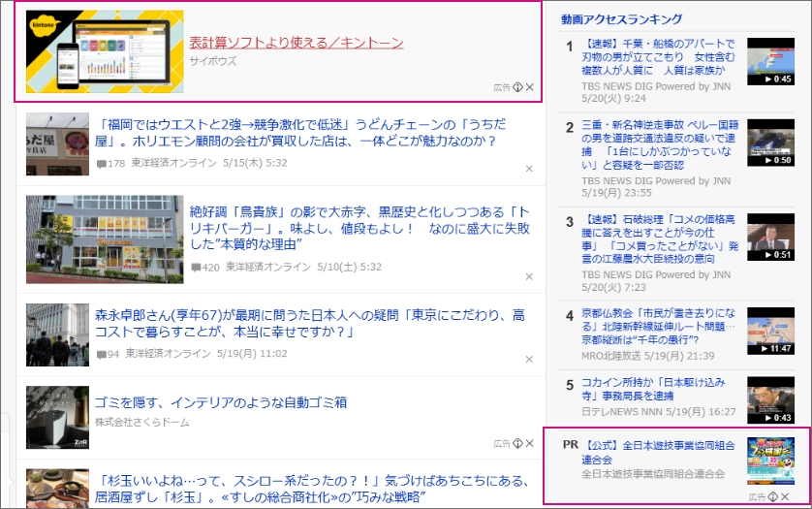Click MRO北陸放送 5/19(月) 21:39 source text
Image resolution: width=812 pixels, height=509 pixels.
pyautogui.click(x=648, y=356)
